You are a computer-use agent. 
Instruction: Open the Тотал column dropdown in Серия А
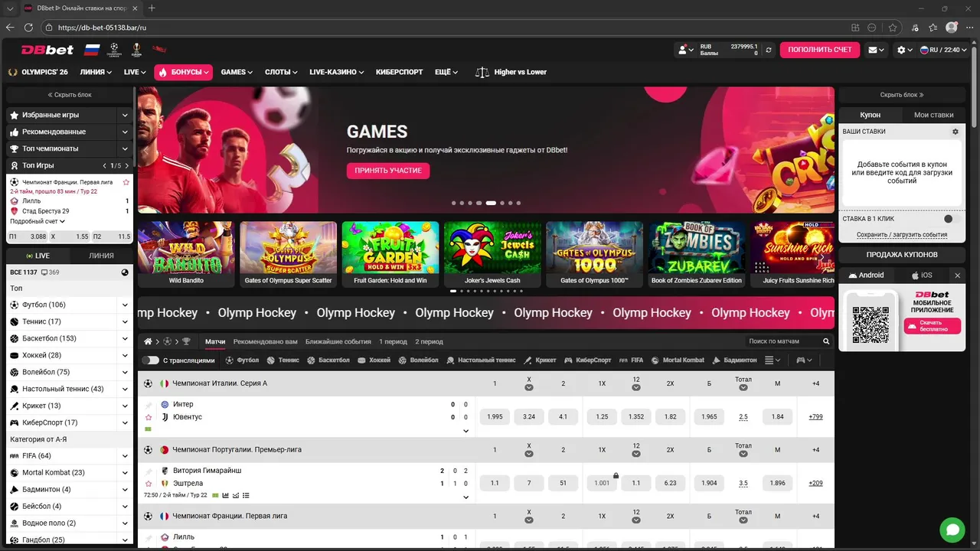click(743, 387)
